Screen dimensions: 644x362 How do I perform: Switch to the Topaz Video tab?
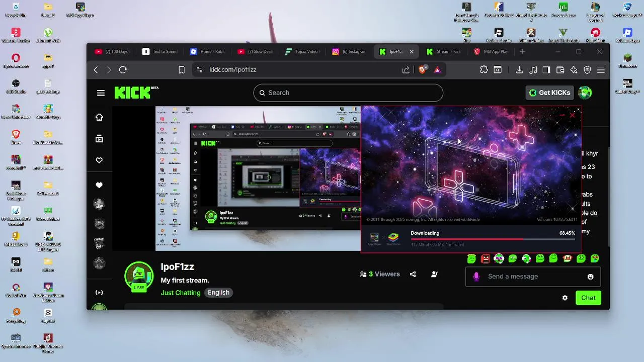click(302, 51)
